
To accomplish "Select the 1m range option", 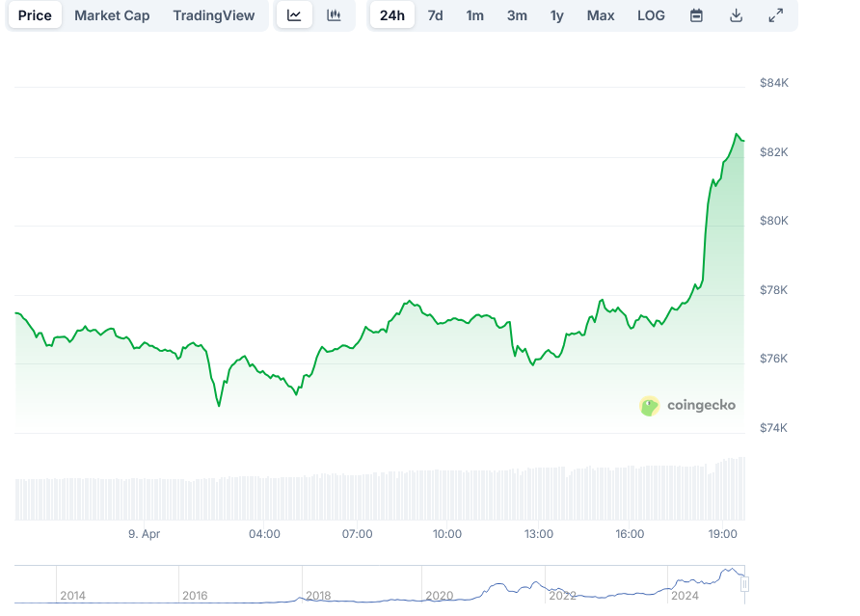I will [474, 15].
